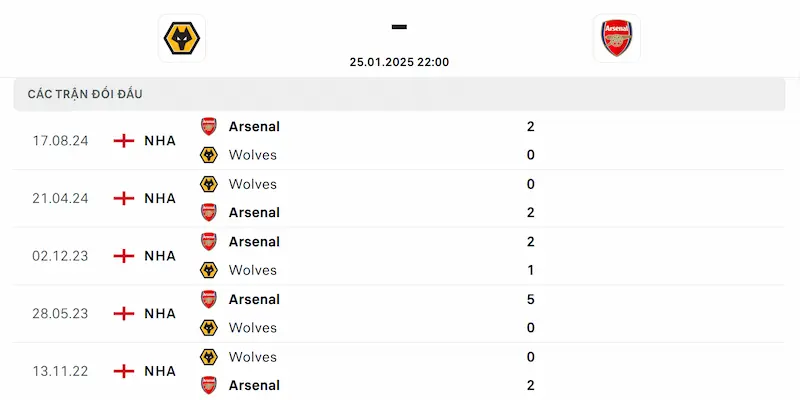Click the Wolves badge in 21.04.24 match
Image resolution: width=800 pixels, height=400 pixels.
click(209, 184)
